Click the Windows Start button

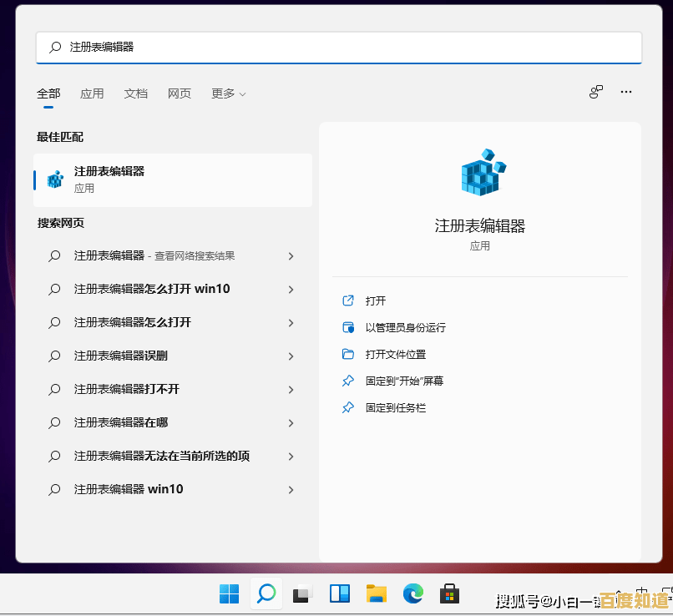tap(228, 594)
